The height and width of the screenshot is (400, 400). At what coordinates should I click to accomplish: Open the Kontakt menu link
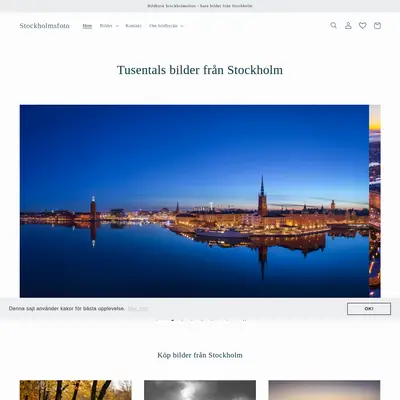click(133, 26)
